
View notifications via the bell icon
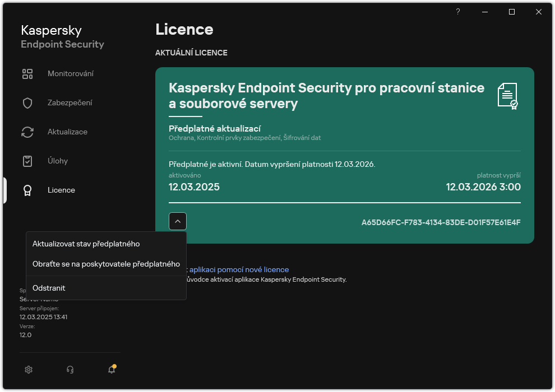tap(111, 370)
